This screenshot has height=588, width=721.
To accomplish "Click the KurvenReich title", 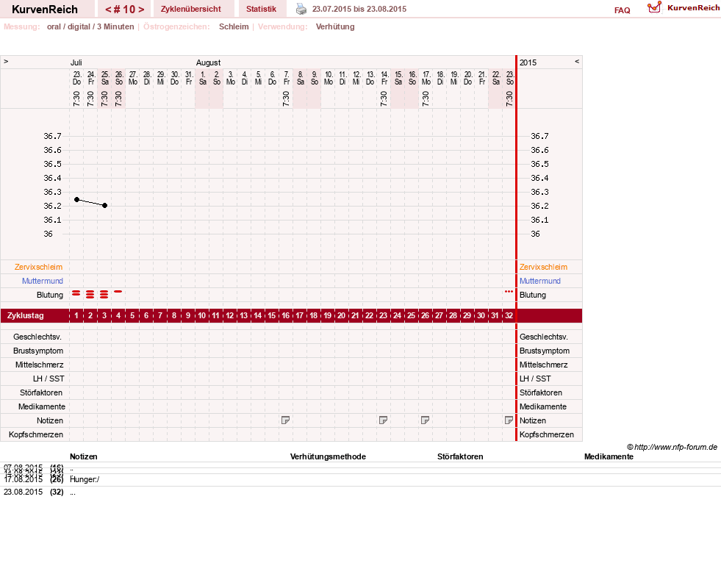I will pos(45,10).
